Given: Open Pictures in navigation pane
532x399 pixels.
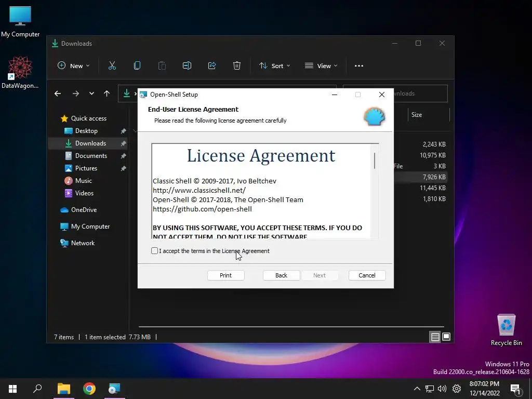Looking at the screenshot, I should pos(87,168).
